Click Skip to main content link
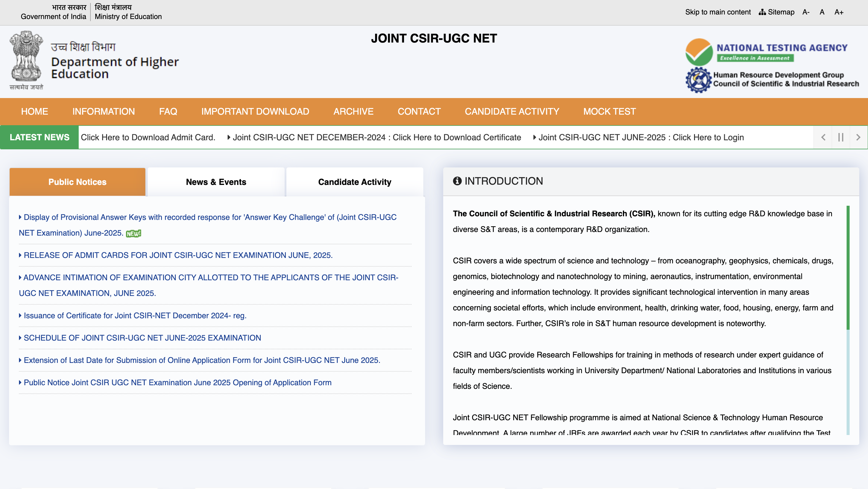This screenshot has height=489, width=868. tap(718, 12)
